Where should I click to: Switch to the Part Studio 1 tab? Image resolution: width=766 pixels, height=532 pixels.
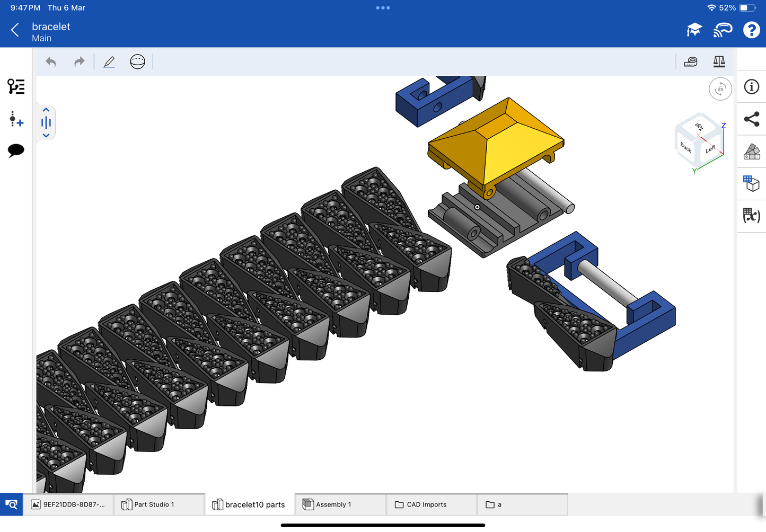click(x=154, y=504)
